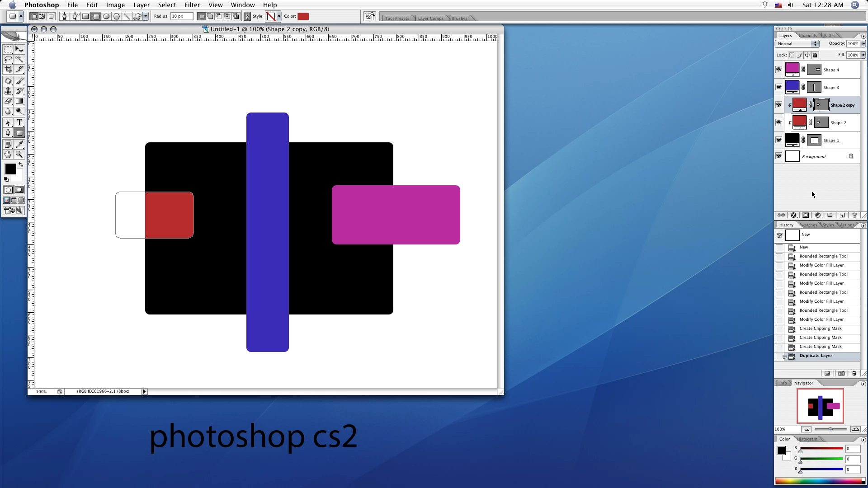This screenshot has height=488, width=868.
Task: Select the Horizontal Type tool
Action: click(x=19, y=122)
